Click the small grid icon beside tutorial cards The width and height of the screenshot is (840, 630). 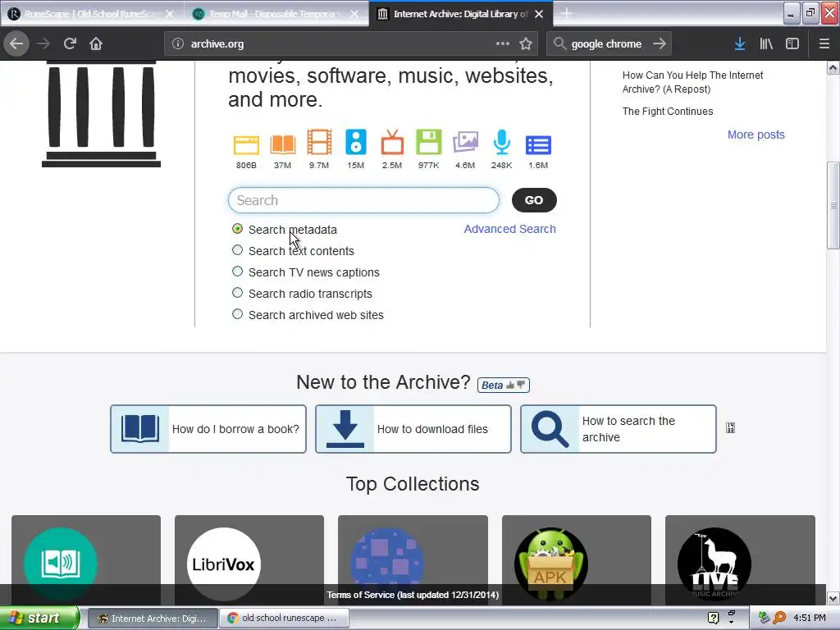pos(730,427)
